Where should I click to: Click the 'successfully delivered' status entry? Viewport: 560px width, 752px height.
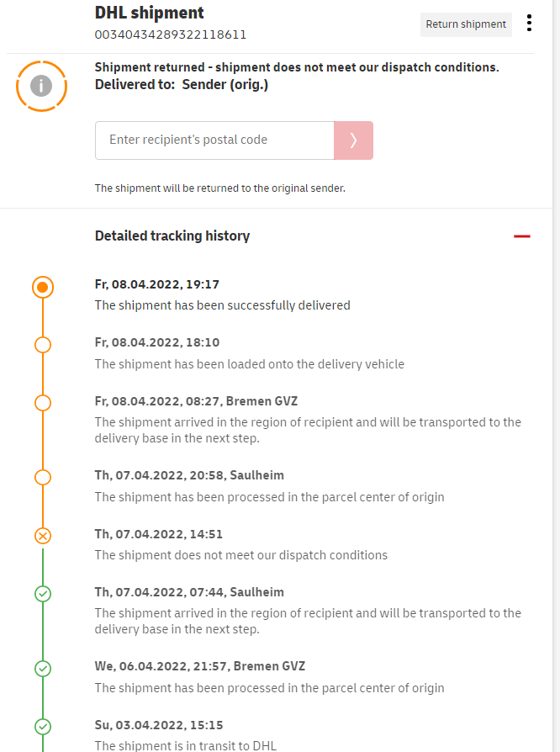click(x=222, y=305)
